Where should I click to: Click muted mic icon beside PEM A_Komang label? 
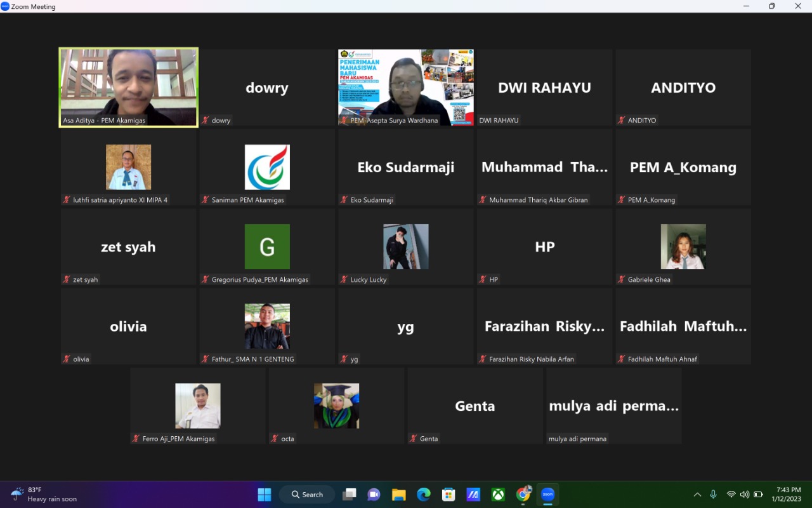coord(622,199)
